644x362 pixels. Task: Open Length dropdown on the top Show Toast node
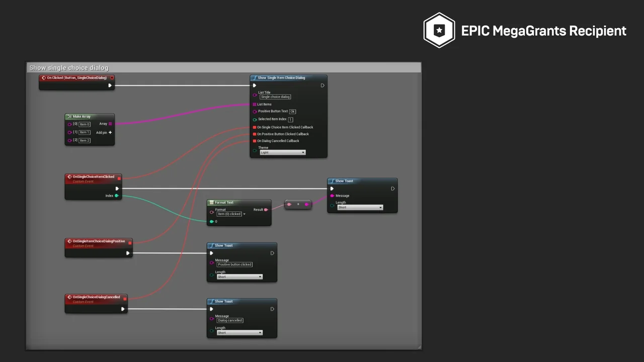coord(360,208)
